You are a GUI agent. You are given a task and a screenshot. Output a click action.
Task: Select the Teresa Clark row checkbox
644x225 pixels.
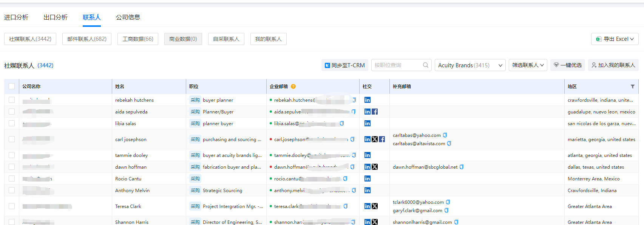point(12,206)
